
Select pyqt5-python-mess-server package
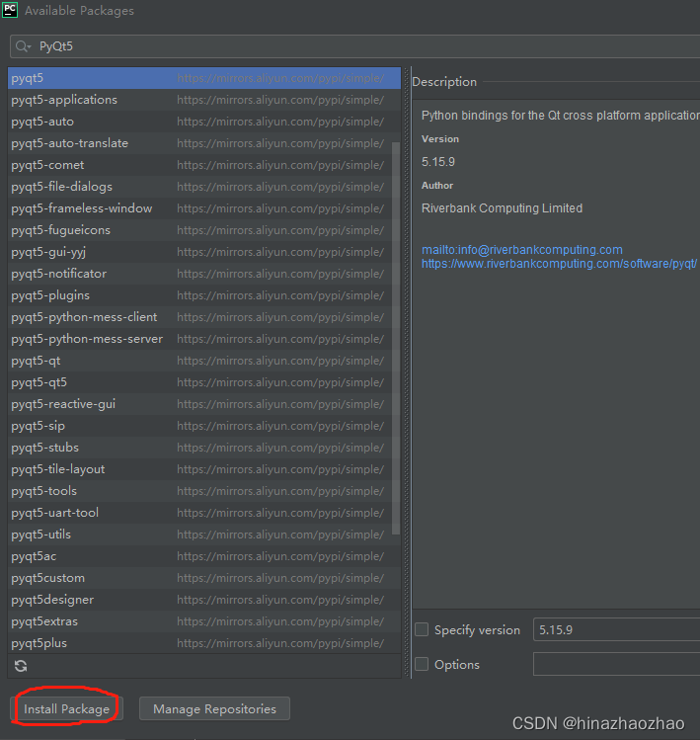pos(204,338)
